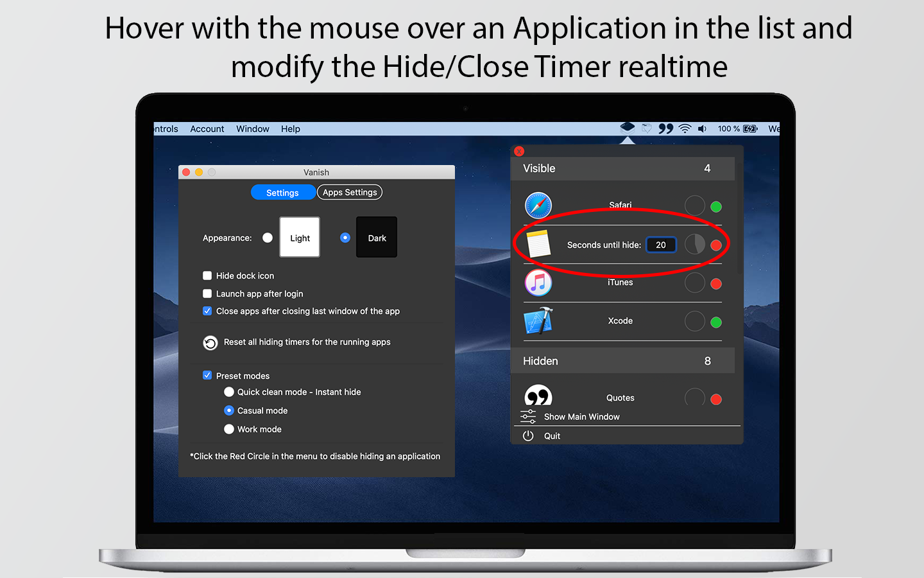Click the red status dot for iTunes
The width and height of the screenshot is (924, 578).
point(716,284)
